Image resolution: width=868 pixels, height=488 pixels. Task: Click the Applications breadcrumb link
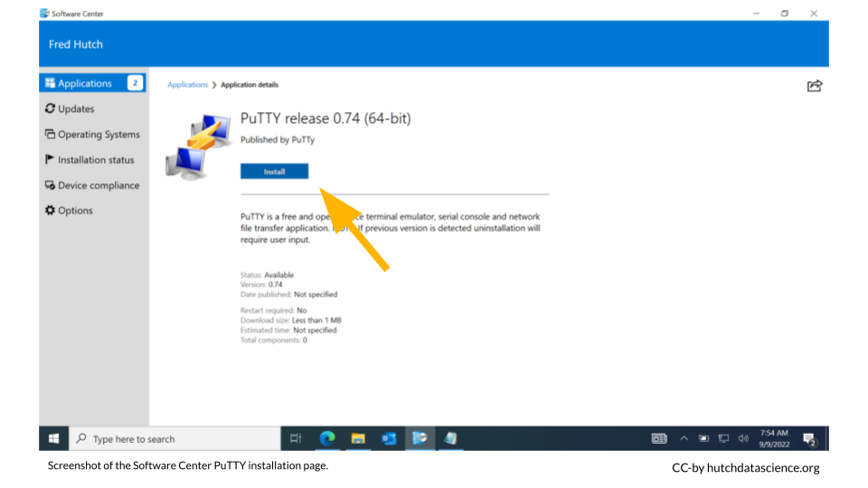pos(188,85)
